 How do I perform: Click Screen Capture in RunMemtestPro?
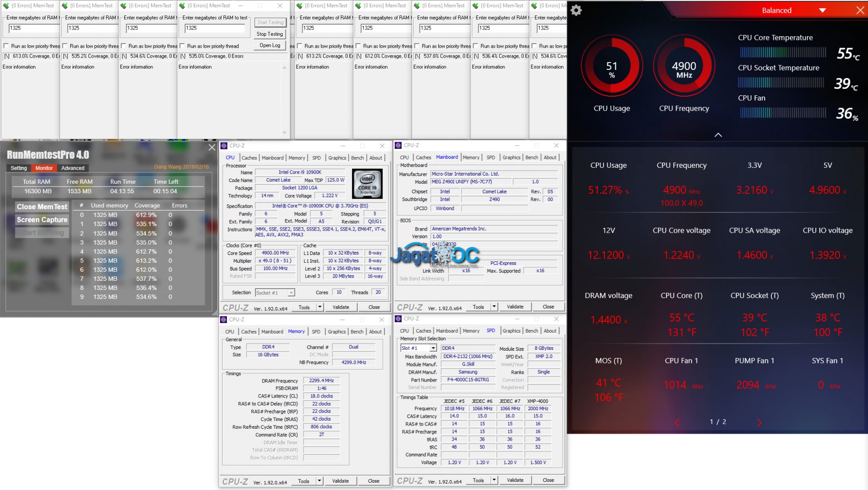[42, 220]
